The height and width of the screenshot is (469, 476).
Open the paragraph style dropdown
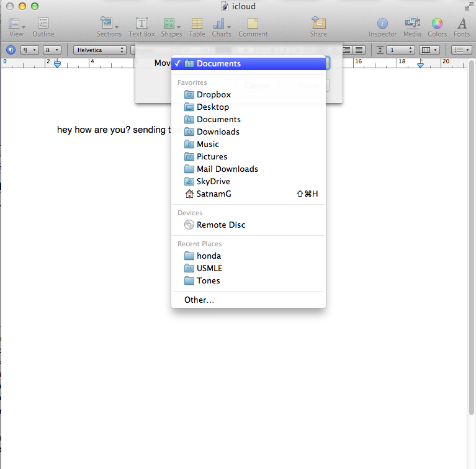29,50
